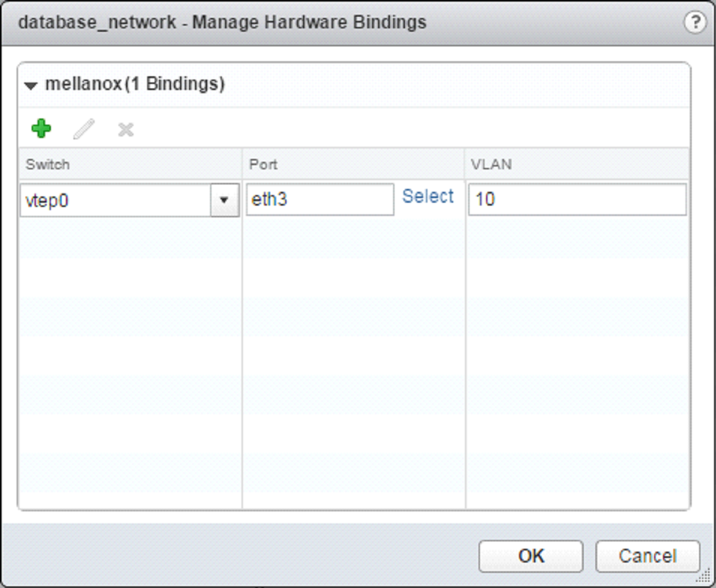Select the pencil icon to edit binding
This screenshot has width=716, height=588.
84,128
